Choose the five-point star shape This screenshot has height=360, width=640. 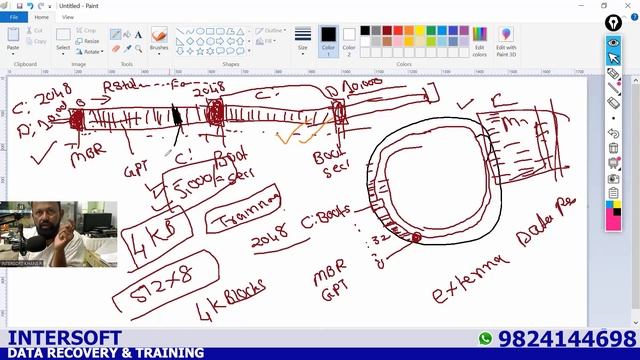(200, 51)
